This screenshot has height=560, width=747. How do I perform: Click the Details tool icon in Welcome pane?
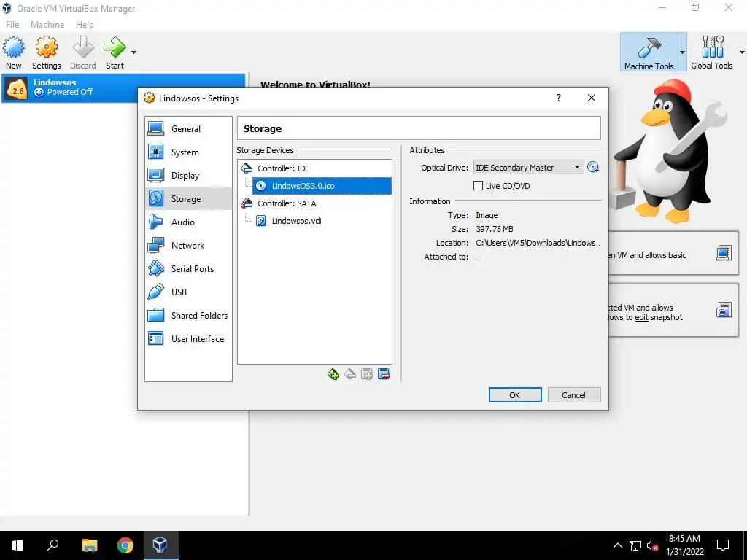(724, 253)
